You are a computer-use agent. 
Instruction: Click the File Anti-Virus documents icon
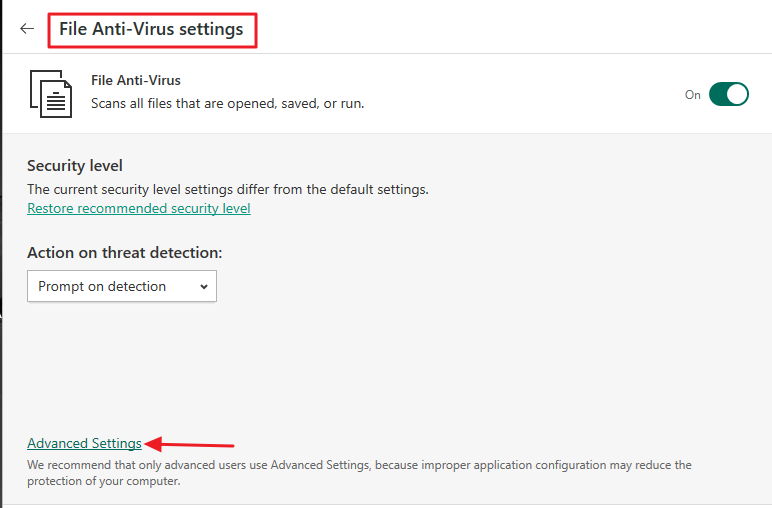51,93
